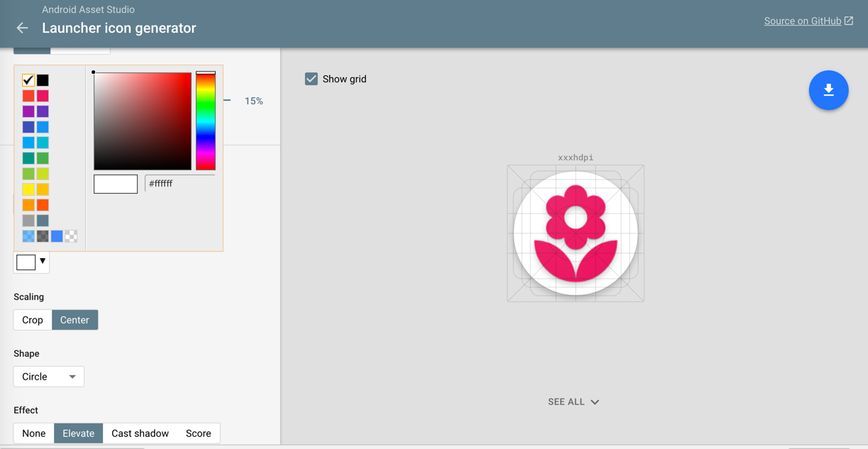The height and width of the screenshot is (449, 868).
Task: Go back using the header arrow
Action: (22, 28)
